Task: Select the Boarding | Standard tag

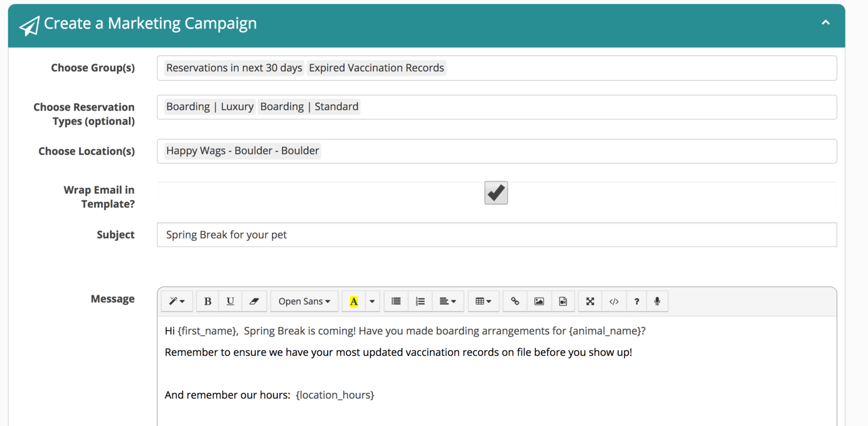Action: point(309,106)
